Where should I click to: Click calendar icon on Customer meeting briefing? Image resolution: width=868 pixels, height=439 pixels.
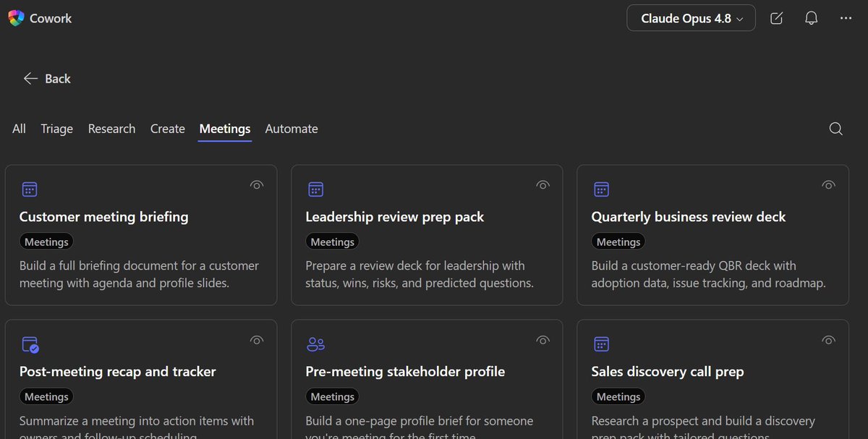coord(29,189)
